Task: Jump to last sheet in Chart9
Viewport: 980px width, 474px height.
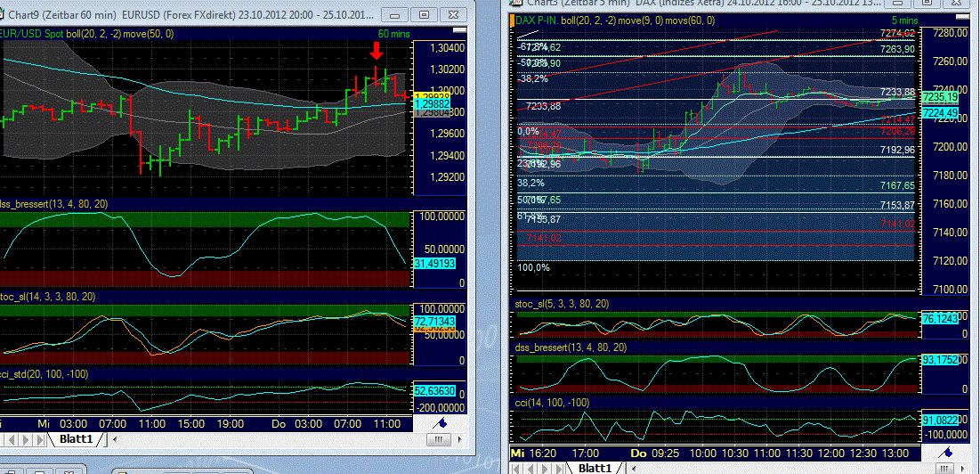Action: click(x=40, y=439)
